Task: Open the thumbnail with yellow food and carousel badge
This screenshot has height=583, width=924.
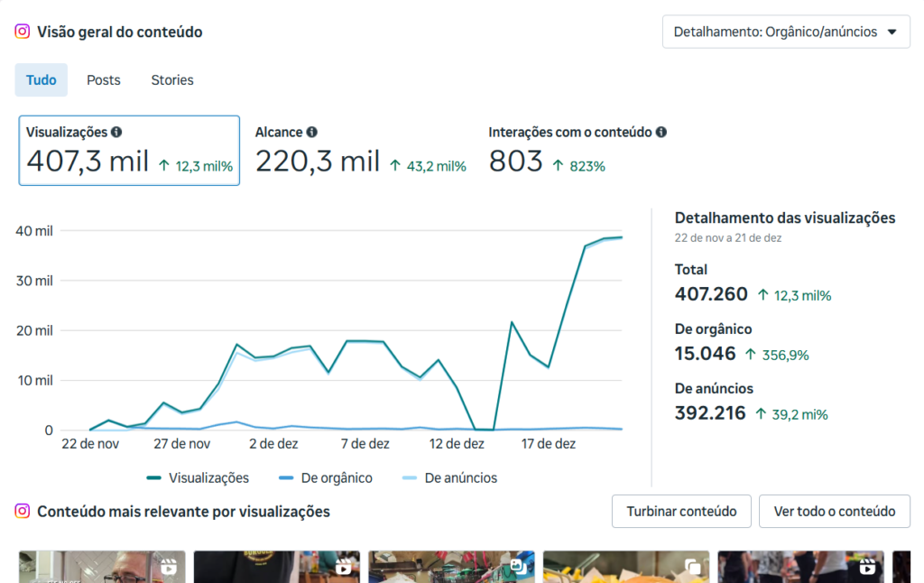Action: click(626, 567)
